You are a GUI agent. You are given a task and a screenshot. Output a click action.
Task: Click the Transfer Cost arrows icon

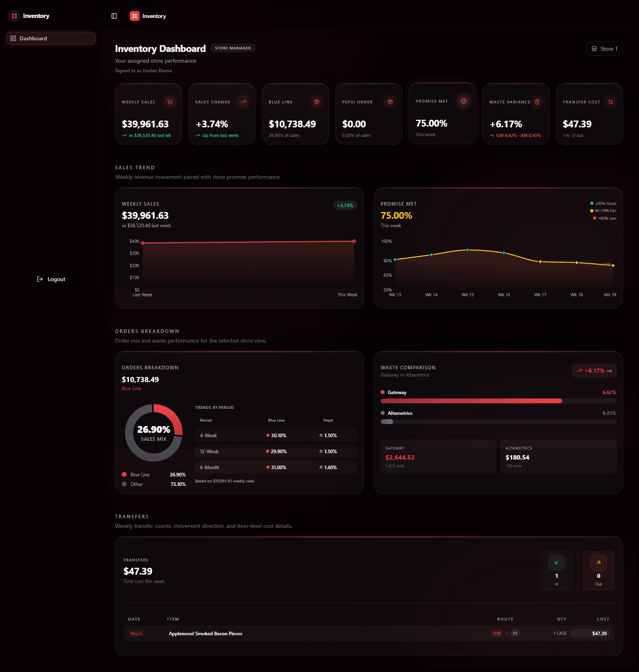tap(611, 102)
